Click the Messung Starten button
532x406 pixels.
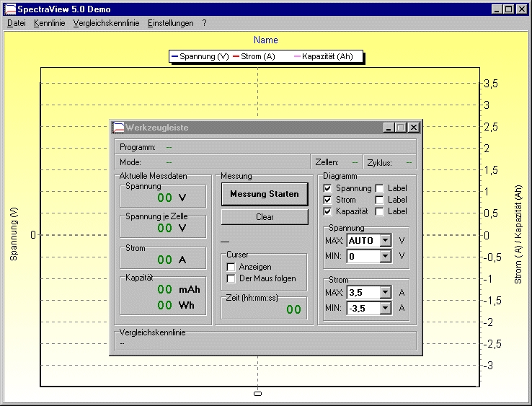(265, 194)
